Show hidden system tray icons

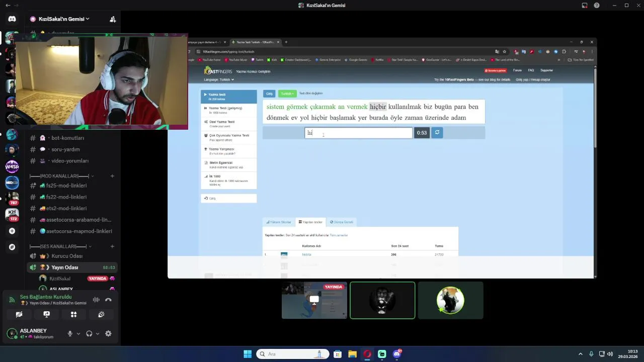[580, 354]
